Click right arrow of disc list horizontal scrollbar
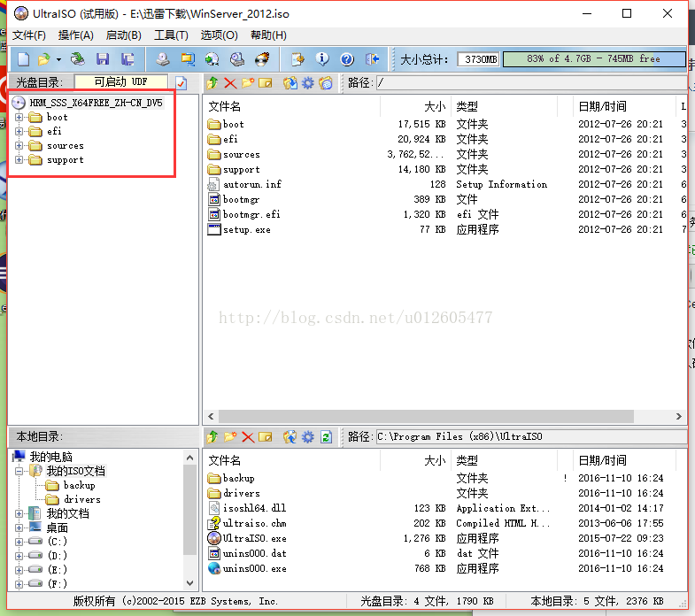The height and width of the screenshot is (616, 695). point(678,417)
